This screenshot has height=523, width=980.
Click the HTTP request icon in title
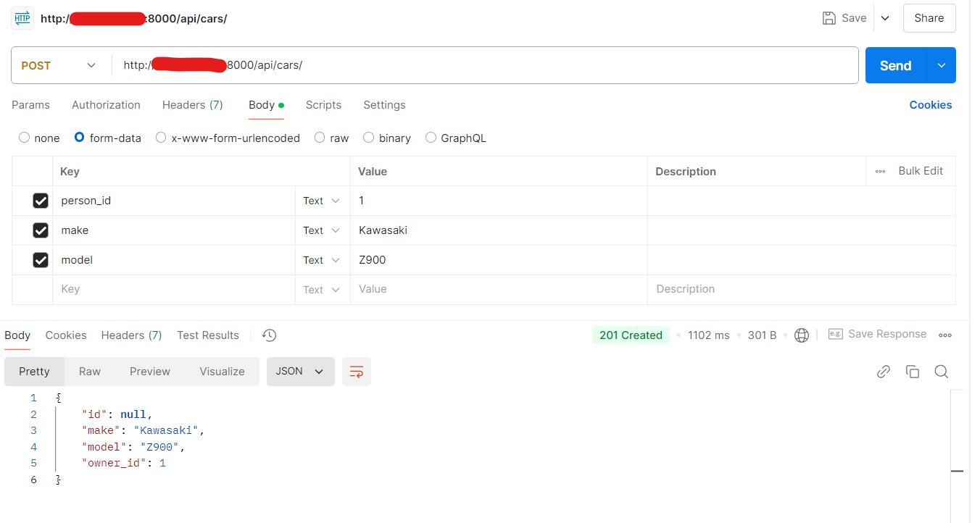point(22,18)
